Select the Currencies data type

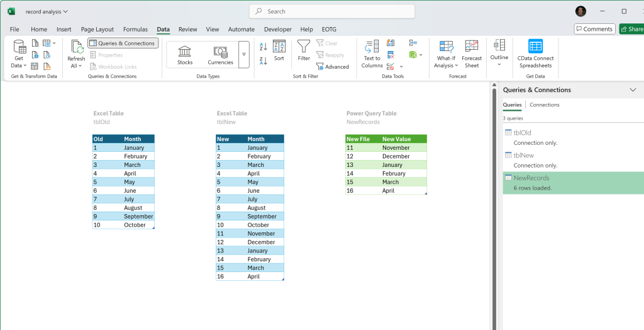tap(221, 55)
